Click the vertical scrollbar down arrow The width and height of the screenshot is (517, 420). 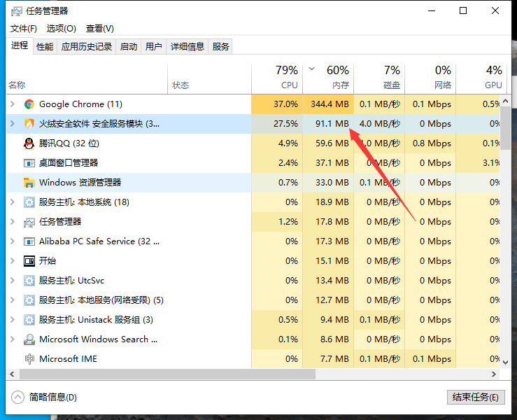[x=506, y=363]
